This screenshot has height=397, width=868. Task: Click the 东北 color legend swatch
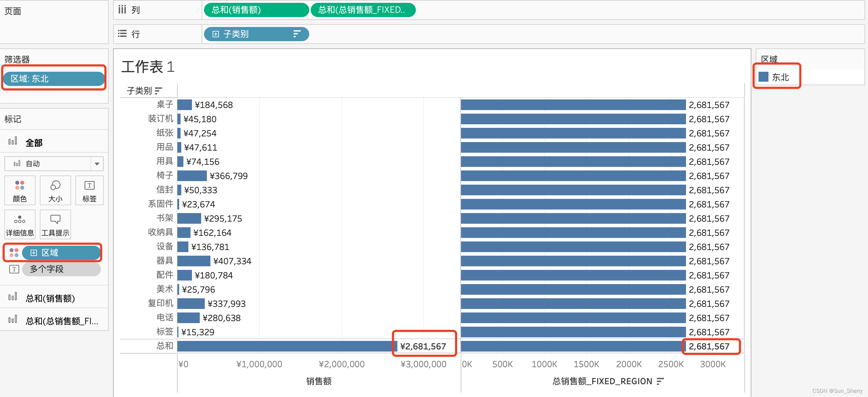point(763,77)
